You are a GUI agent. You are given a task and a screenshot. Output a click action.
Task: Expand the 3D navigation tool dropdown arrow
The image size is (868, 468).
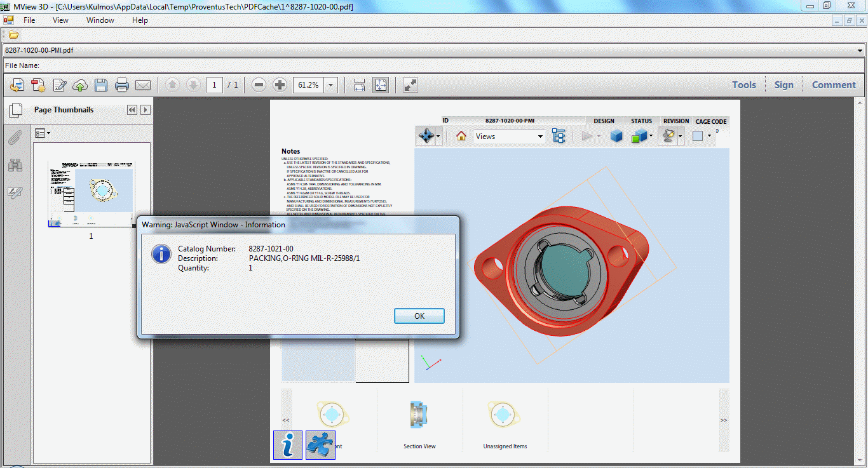(438, 136)
